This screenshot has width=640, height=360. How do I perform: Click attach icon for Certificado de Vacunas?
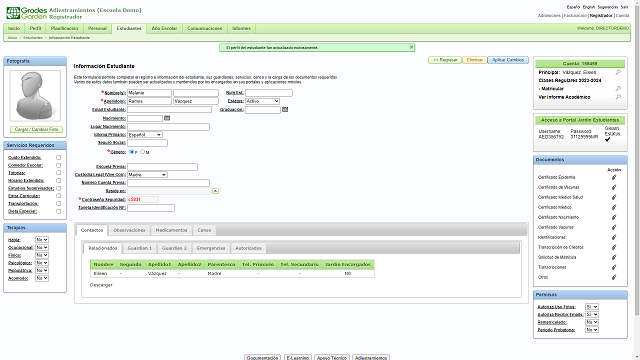(614, 187)
